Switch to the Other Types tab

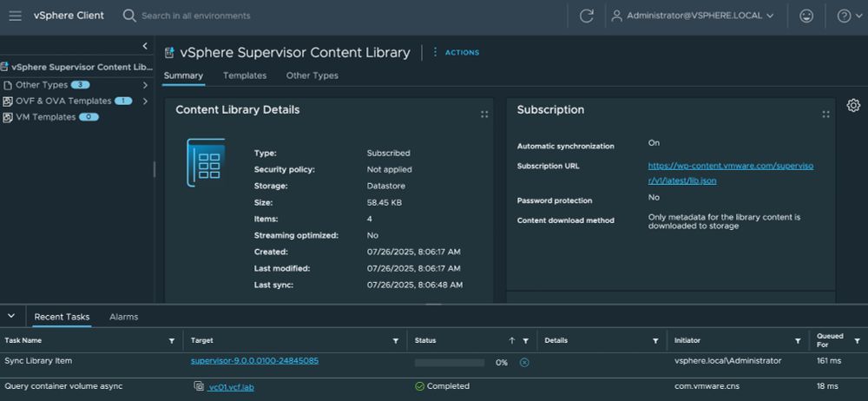pos(312,76)
